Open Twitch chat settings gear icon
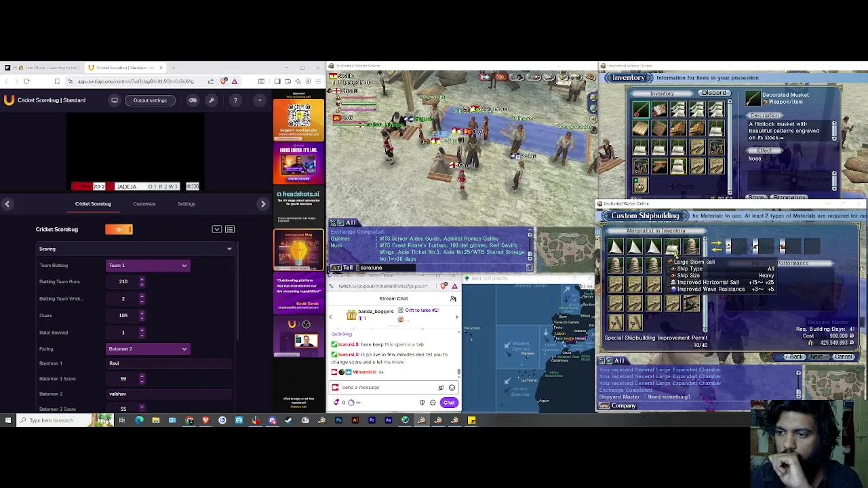Viewport: 868px width, 488px height. point(433,403)
